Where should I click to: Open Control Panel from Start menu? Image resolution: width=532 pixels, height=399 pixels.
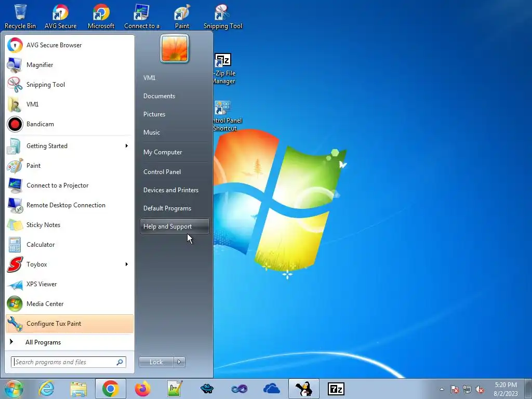point(175,171)
